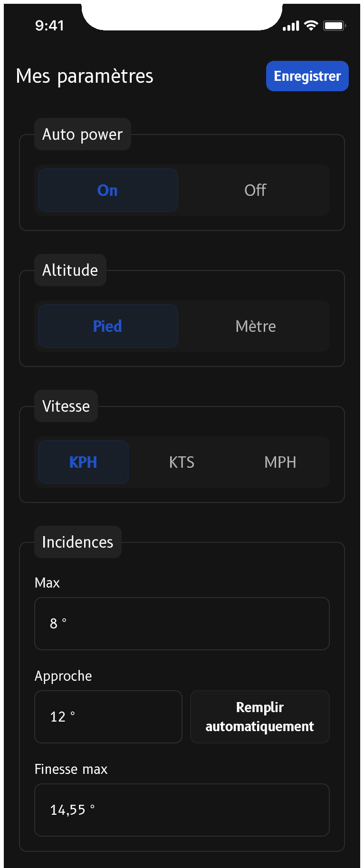
Task: Focus the Max incidence field
Action: [x=182, y=623]
